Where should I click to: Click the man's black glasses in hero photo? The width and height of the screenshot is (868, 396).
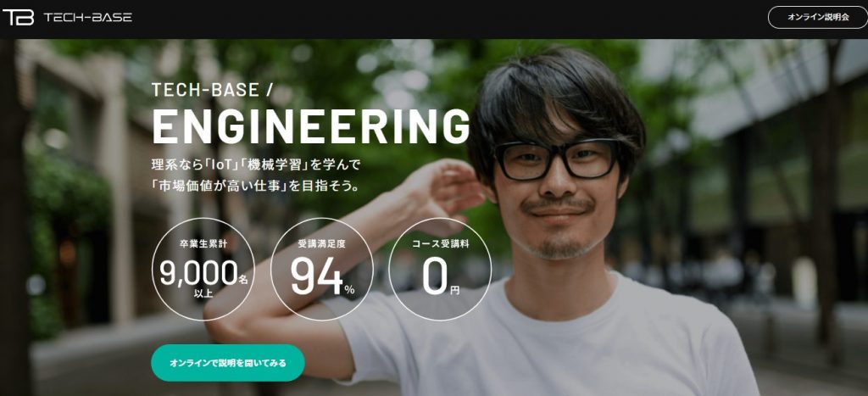[555, 159]
